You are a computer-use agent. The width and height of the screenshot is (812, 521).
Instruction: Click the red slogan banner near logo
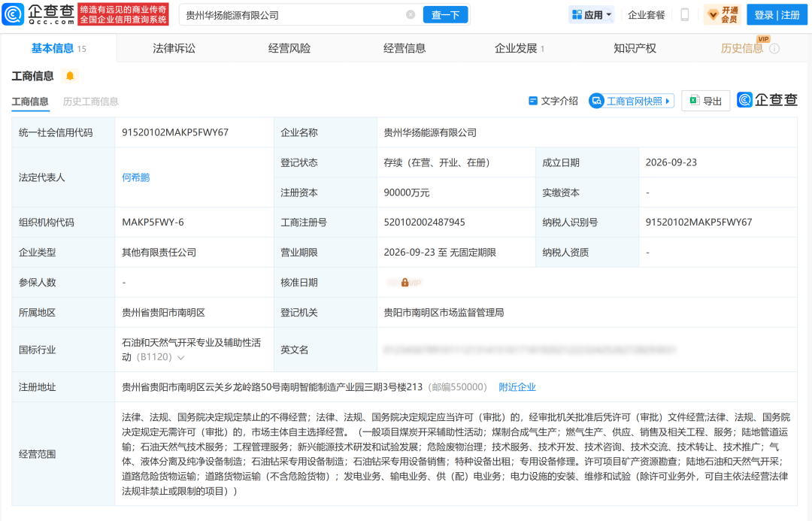point(123,14)
